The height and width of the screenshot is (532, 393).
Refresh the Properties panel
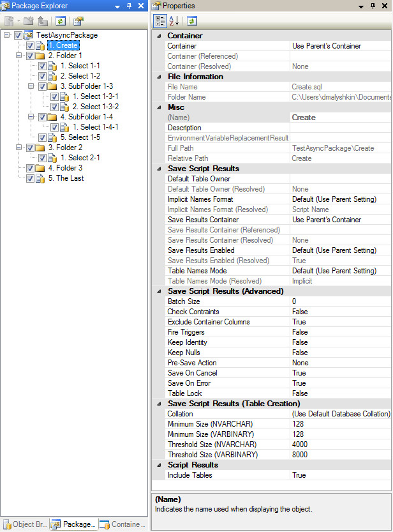[x=192, y=21]
